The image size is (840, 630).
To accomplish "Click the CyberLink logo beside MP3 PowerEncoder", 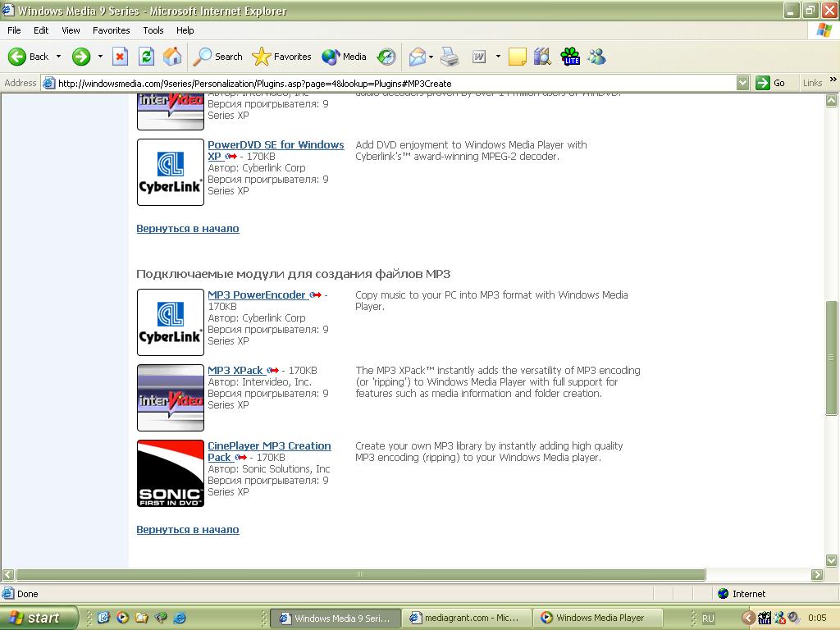I will (x=171, y=322).
